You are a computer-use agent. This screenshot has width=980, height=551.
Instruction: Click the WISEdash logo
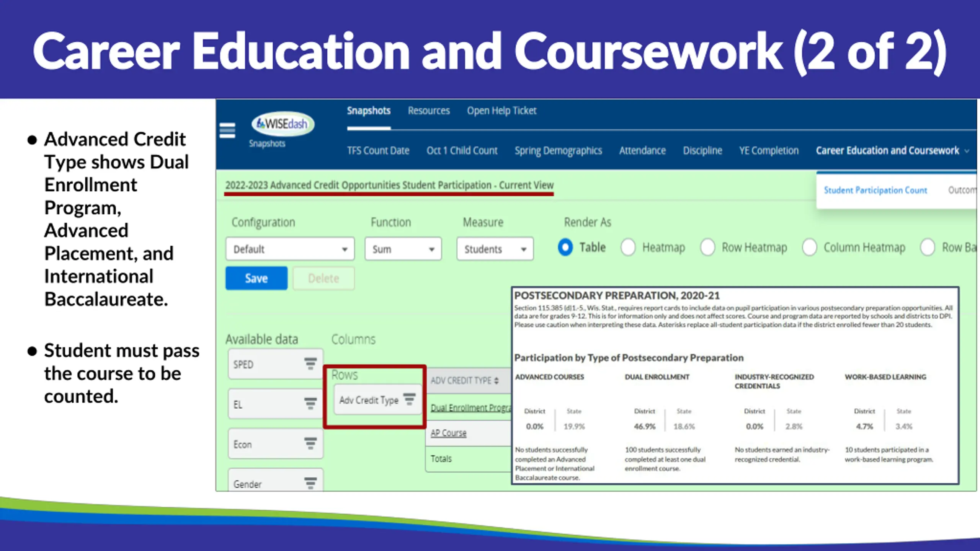[283, 124]
